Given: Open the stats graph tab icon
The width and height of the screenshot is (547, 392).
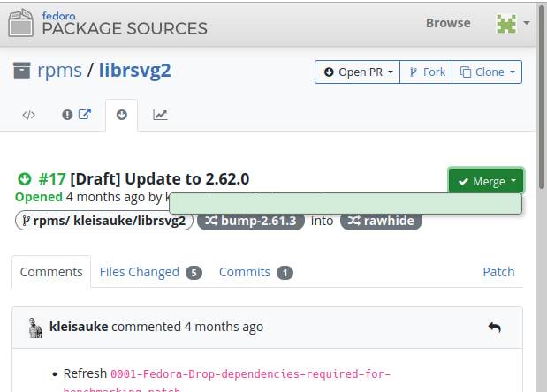Looking at the screenshot, I should click(160, 115).
